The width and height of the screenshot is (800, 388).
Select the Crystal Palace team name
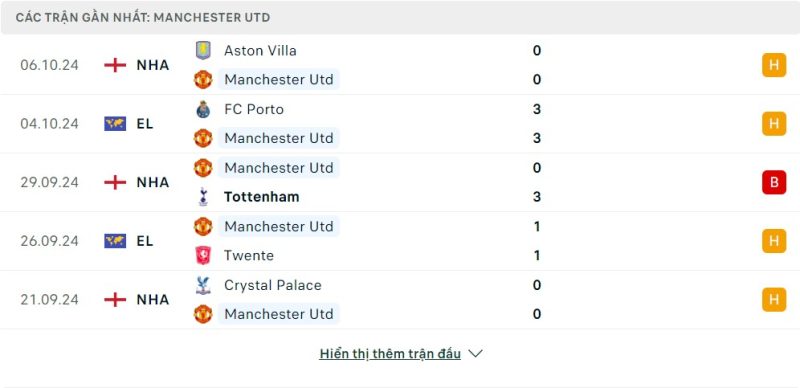[273, 285]
